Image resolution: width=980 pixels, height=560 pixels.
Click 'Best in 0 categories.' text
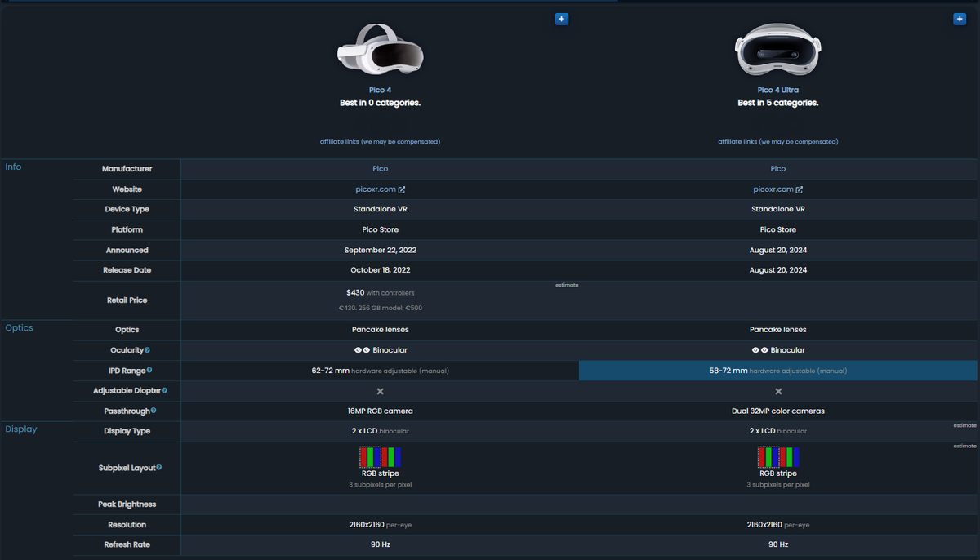(380, 103)
